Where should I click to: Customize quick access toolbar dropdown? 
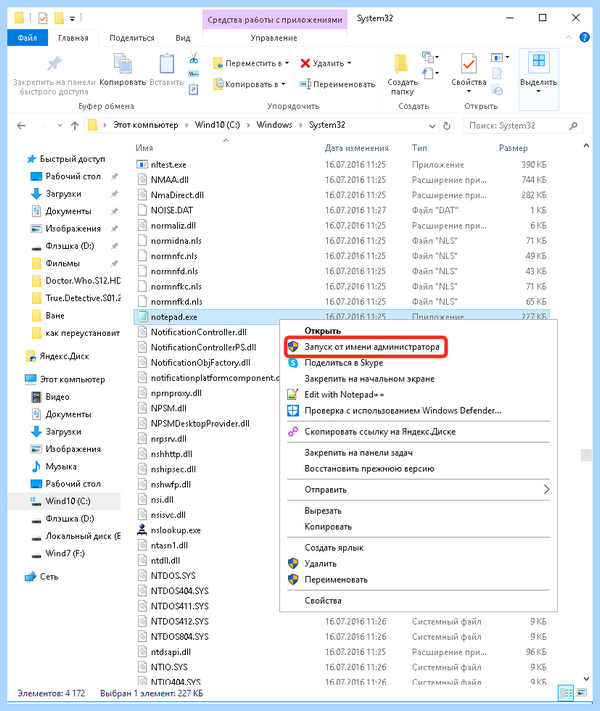click(72, 19)
